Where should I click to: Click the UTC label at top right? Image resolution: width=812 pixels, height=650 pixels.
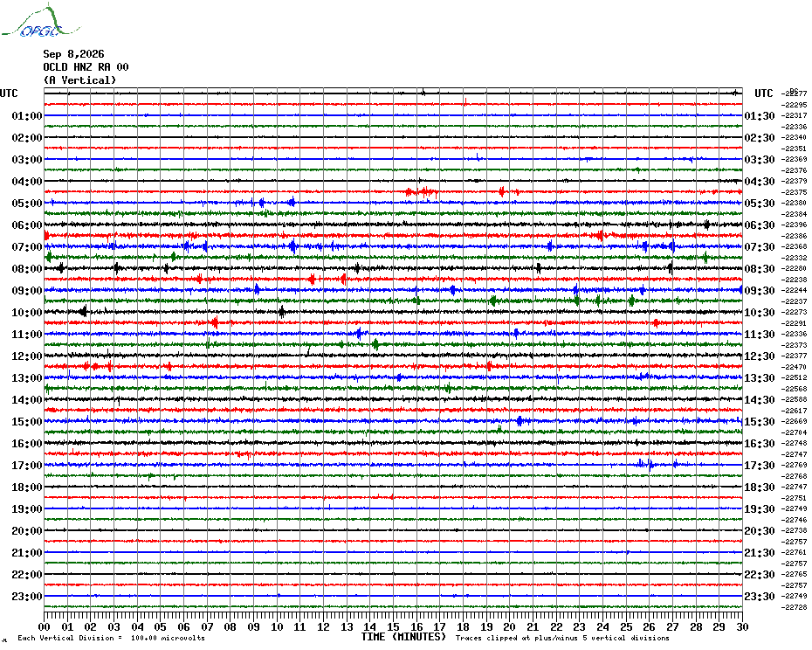point(763,93)
